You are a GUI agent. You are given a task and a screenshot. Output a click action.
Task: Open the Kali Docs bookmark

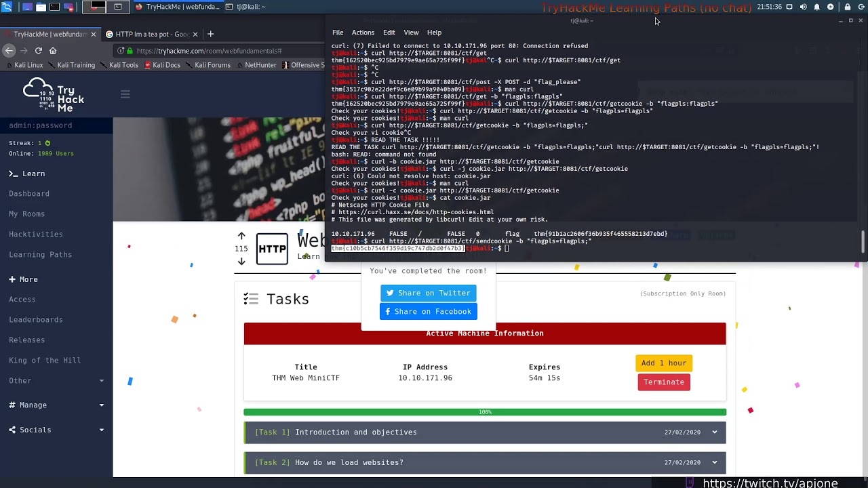click(162, 65)
